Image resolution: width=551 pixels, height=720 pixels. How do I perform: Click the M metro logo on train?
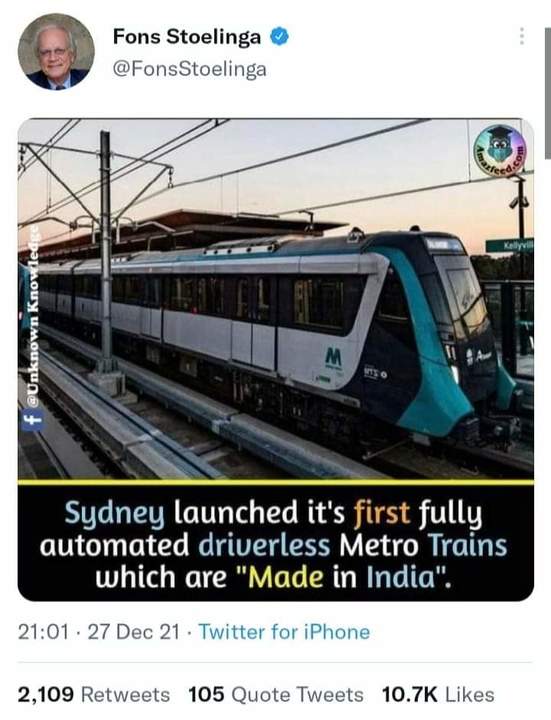pos(333,357)
